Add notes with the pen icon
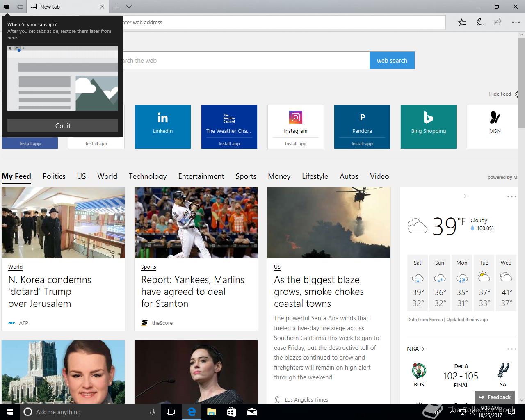This screenshot has height=420, width=525. [479, 22]
